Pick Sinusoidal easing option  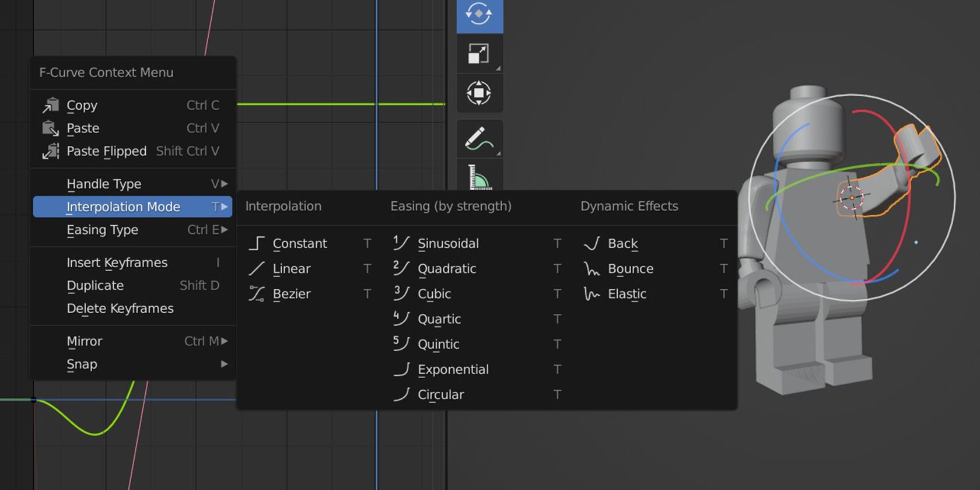[x=447, y=243]
